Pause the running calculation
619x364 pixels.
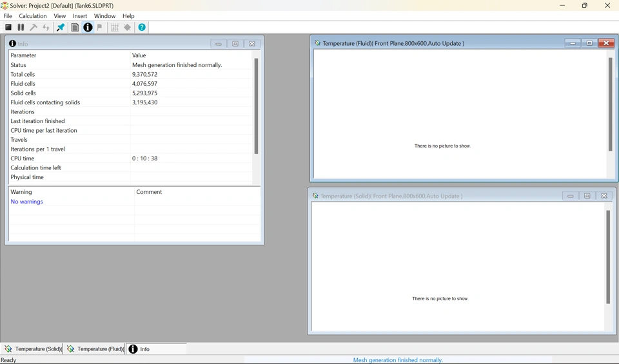[x=21, y=27]
